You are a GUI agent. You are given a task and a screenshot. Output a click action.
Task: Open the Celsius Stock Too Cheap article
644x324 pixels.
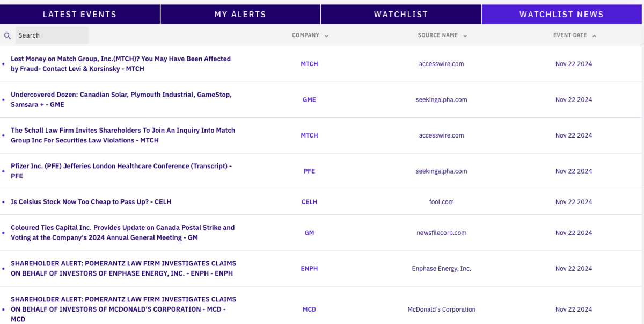tap(91, 202)
